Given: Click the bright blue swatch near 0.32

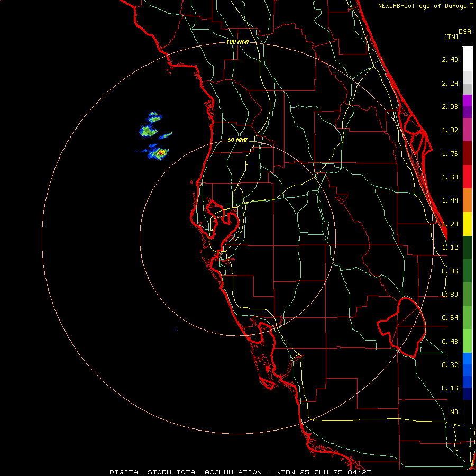Looking at the screenshot, I should coord(467,359).
